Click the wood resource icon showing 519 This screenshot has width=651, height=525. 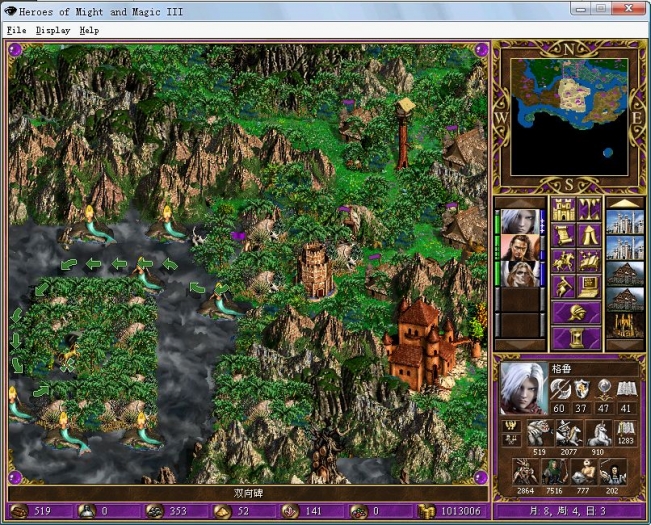pos(19,511)
